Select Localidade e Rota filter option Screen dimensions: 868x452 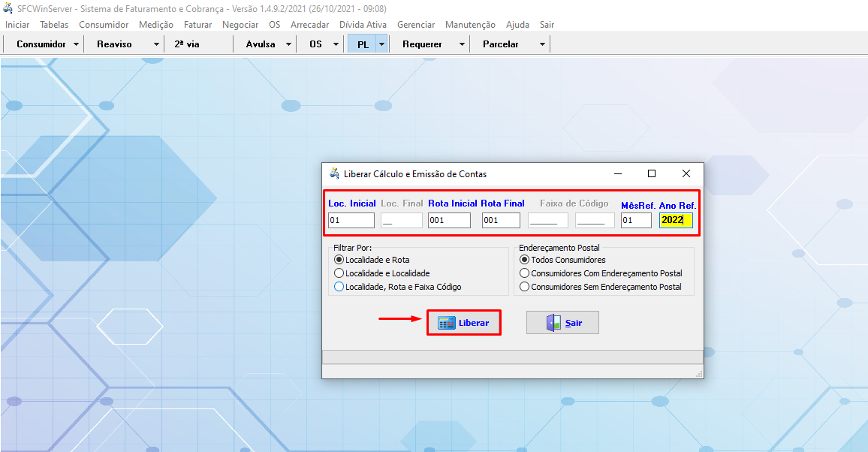pyautogui.click(x=339, y=260)
